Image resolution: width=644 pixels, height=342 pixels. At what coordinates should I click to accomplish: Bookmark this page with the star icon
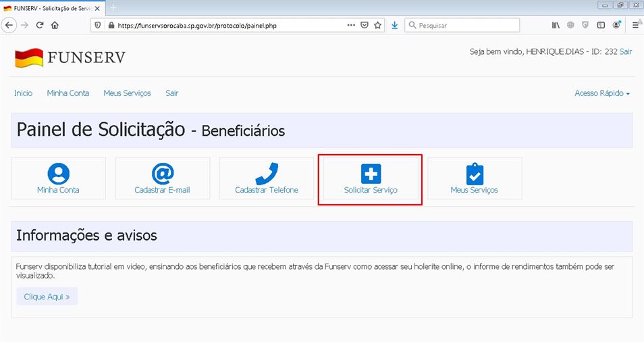point(378,25)
